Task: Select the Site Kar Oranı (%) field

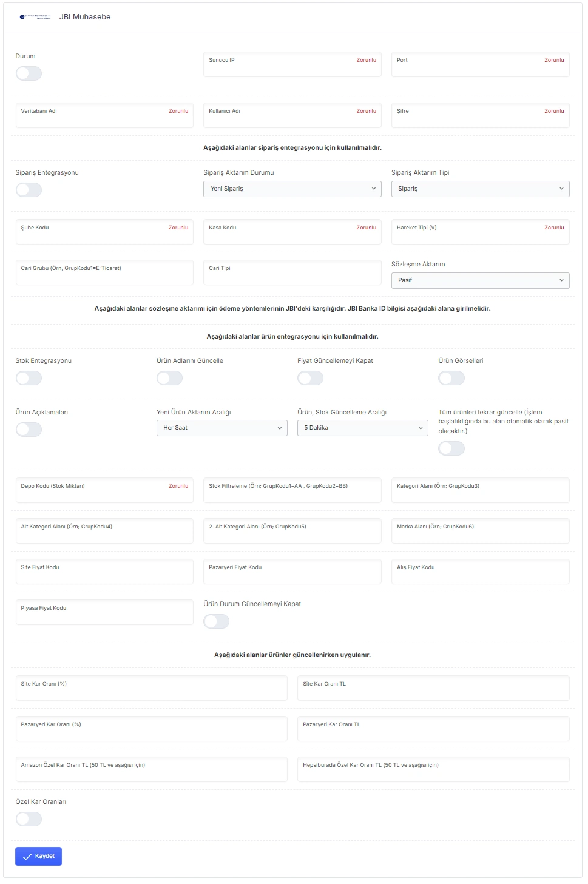Action: 152,688
